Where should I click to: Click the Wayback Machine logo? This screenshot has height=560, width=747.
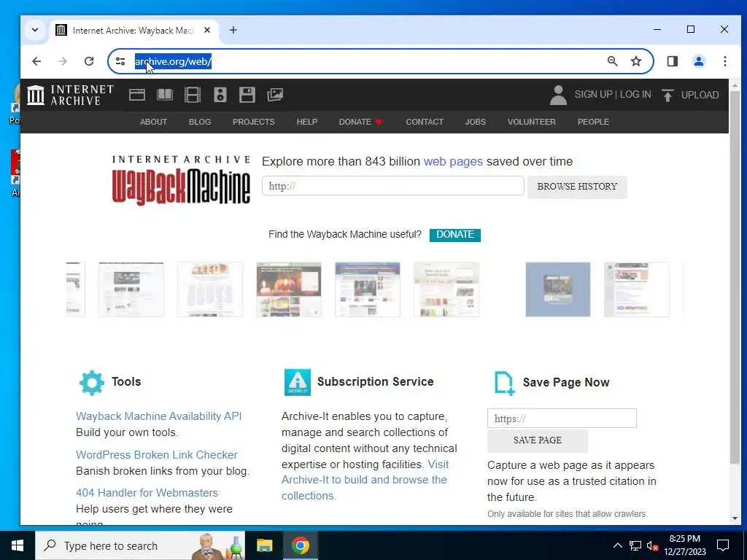click(x=181, y=181)
